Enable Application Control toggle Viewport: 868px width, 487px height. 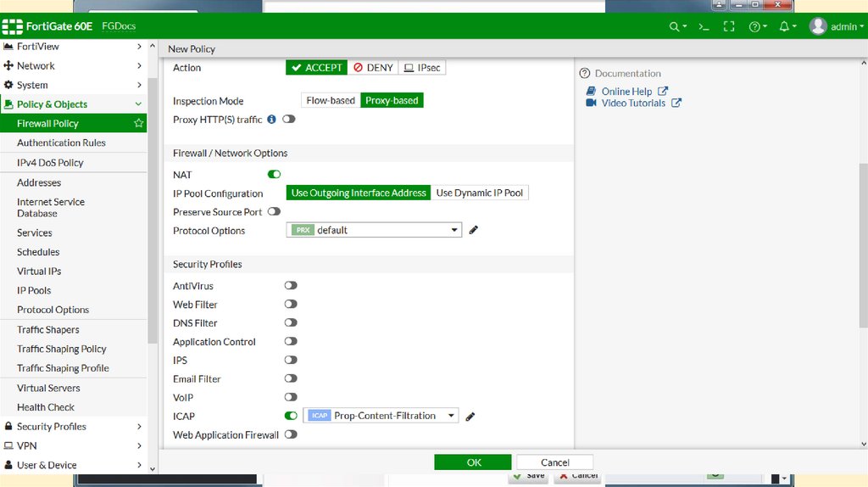pos(291,341)
